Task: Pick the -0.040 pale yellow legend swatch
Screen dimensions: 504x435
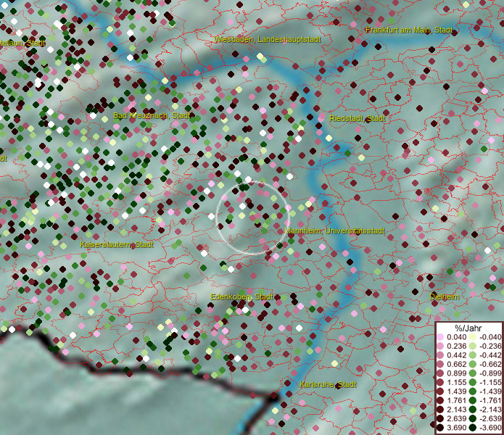Action: click(473, 337)
